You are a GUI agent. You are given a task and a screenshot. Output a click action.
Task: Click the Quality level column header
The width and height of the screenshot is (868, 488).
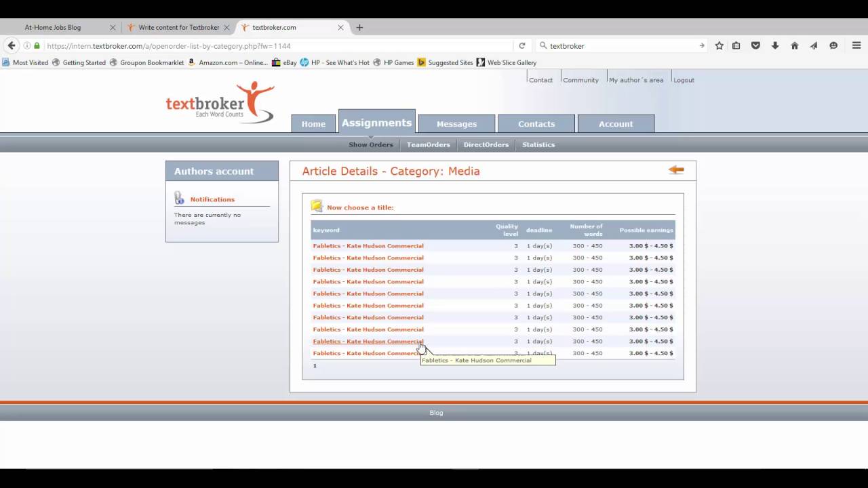click(507, 230)
